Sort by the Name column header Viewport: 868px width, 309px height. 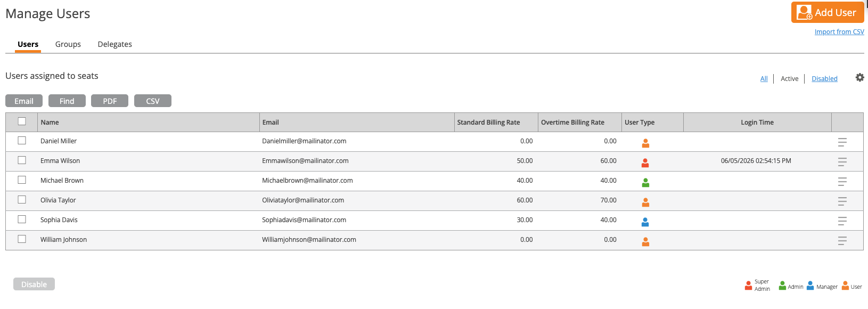click(x=50, y=122)
